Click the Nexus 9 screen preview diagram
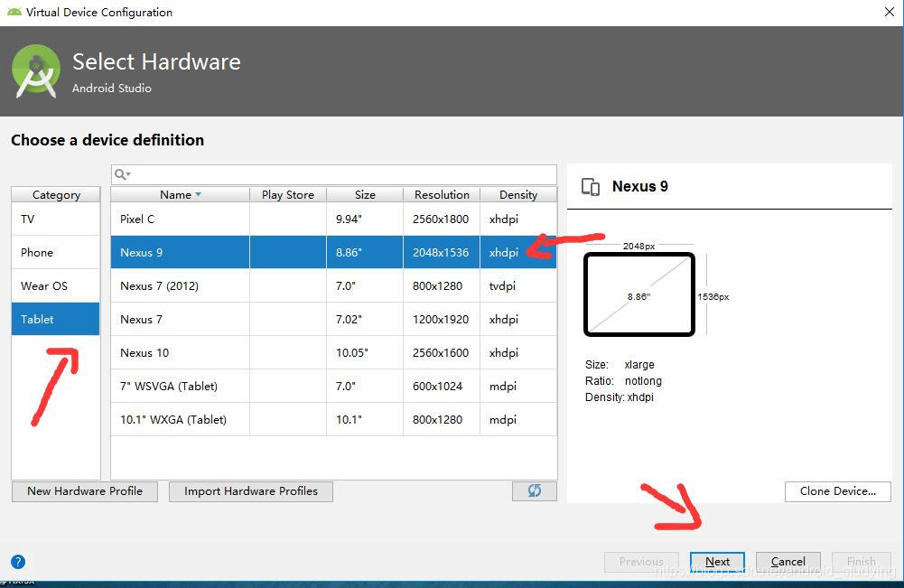Image resolution: width=904 pixels, height=588 pixels. coord(639,294)
